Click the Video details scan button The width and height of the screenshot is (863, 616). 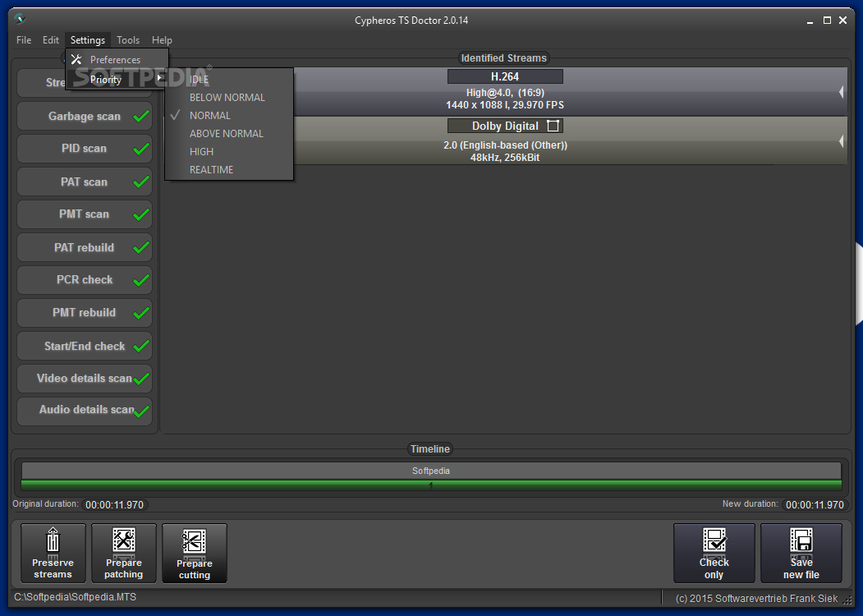click(x=85, y=378)
